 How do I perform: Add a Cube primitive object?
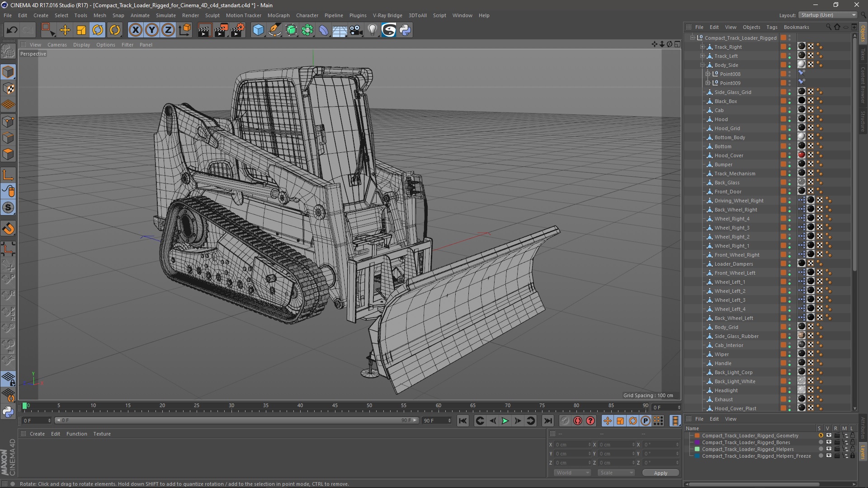pos(258,30)
